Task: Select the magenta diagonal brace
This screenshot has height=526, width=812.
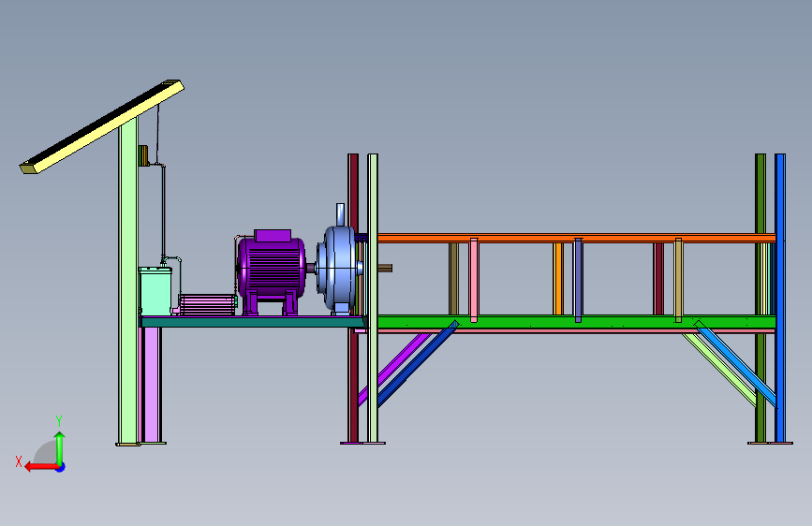Action: (x=399, y=365)
